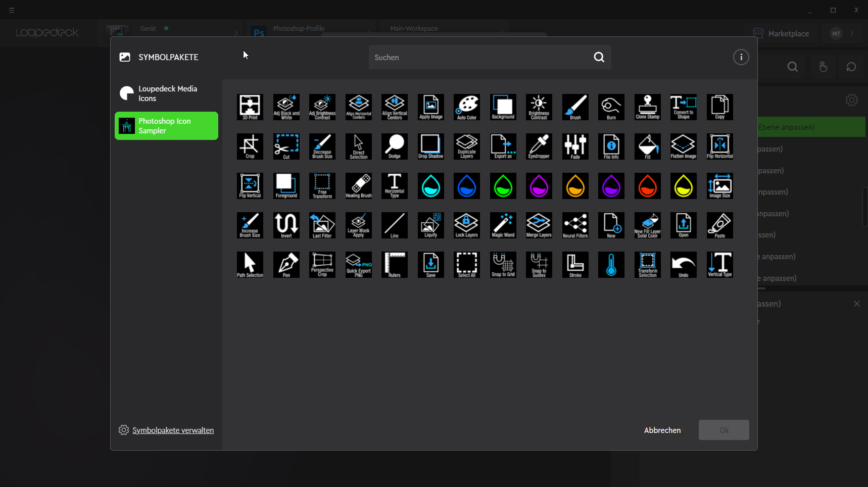Click the settings gear in right panel

(x=852, y=100)
